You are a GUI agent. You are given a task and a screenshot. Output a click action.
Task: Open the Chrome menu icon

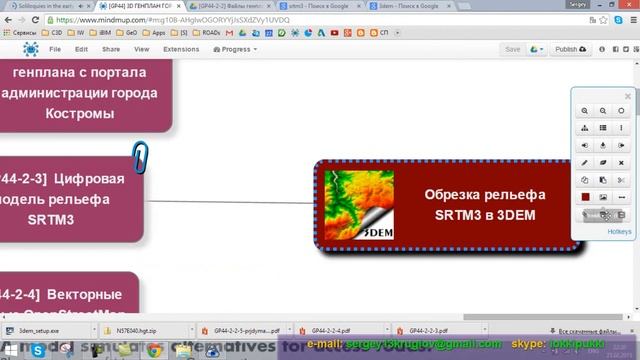(x=633, y=20)
